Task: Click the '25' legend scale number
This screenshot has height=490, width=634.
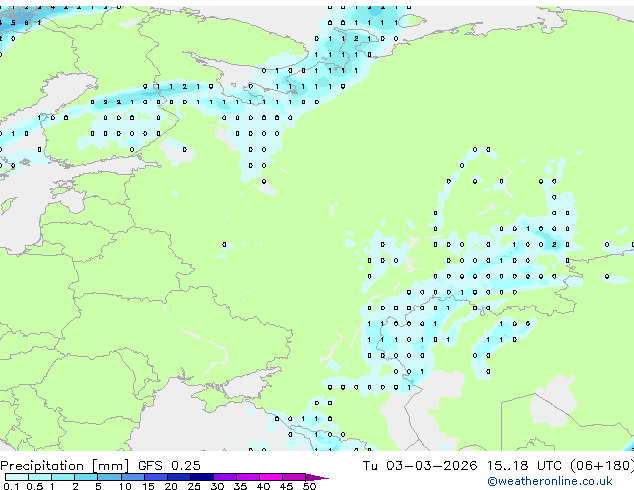Action: coord(194,486)
